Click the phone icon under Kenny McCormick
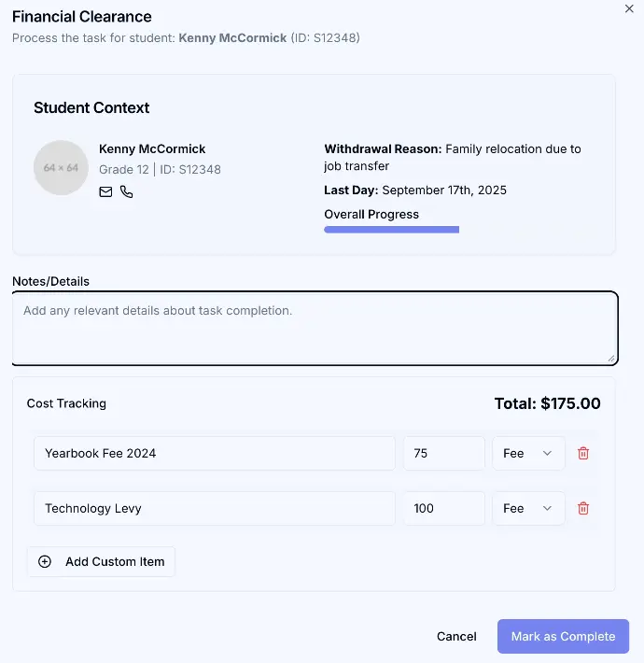The width and height of the screenshot is (644, 663). (x=127, y=191)
